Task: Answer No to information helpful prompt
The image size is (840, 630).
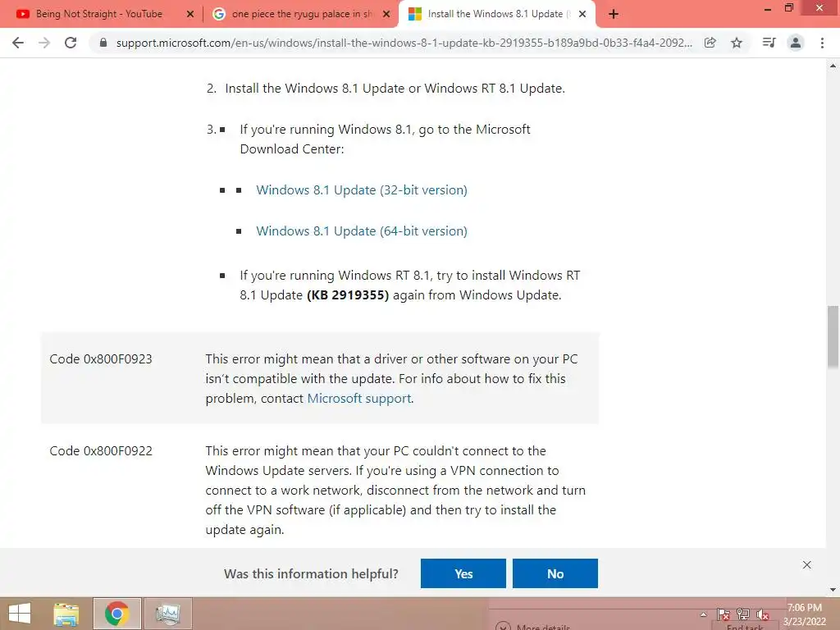Action: (555, 573)
